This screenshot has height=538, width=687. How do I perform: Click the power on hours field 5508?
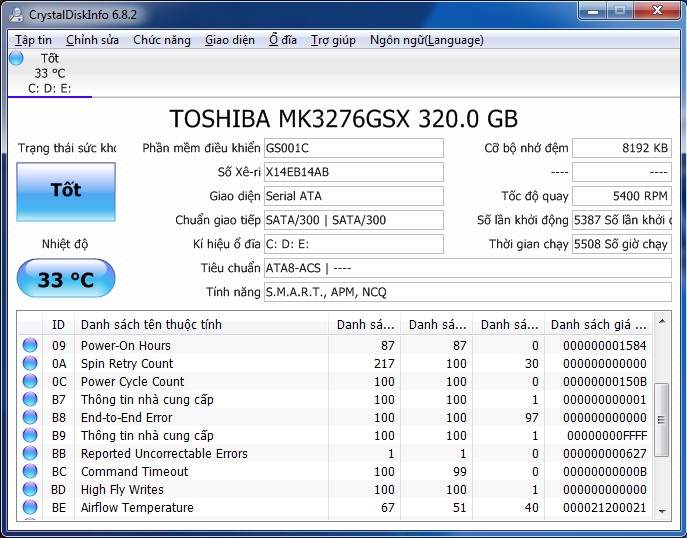pyautogui.click(x=622, y=244)
